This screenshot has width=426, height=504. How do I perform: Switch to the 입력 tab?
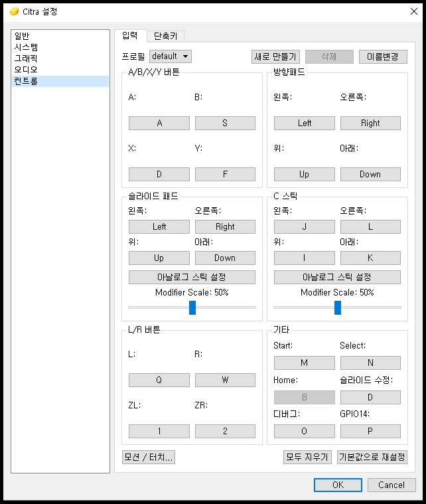[130, 35]
